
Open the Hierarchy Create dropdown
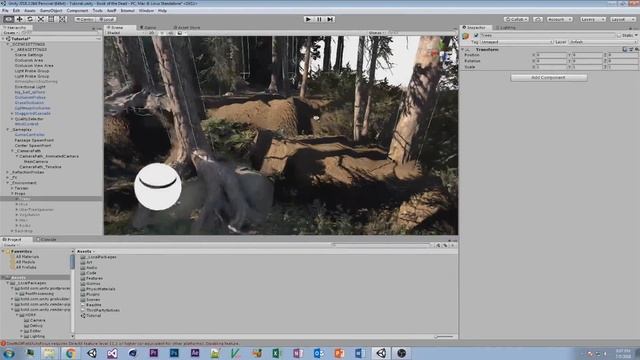10,33
